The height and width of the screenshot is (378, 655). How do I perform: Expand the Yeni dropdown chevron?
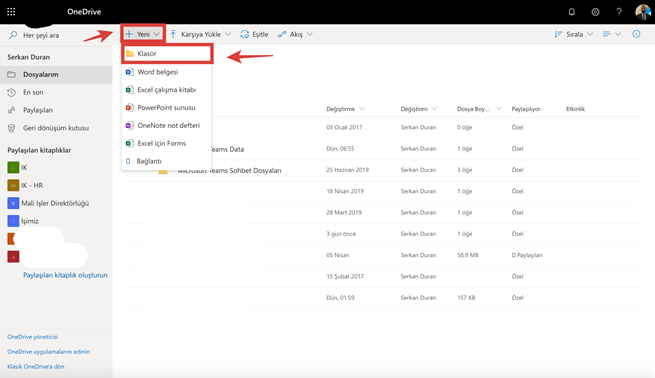click(x=157, y=34)
